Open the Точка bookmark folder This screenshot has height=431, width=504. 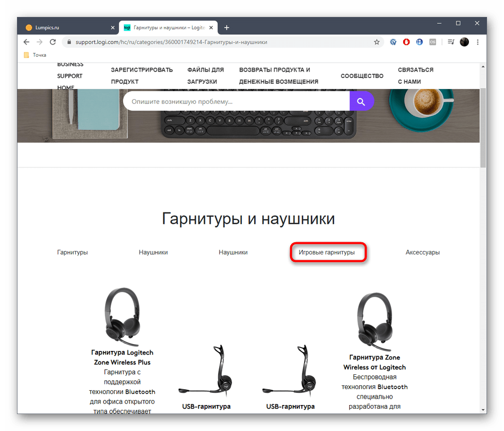pos(35,55)
